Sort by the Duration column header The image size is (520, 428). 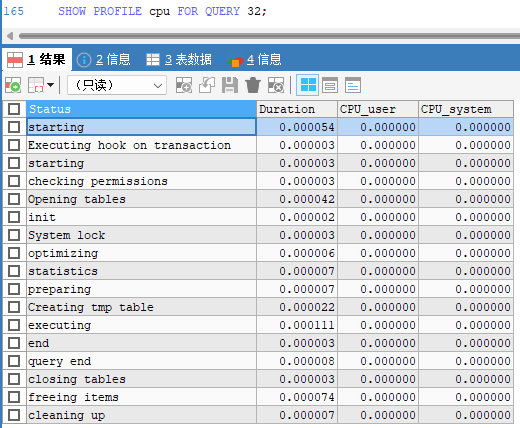[297, 109]
